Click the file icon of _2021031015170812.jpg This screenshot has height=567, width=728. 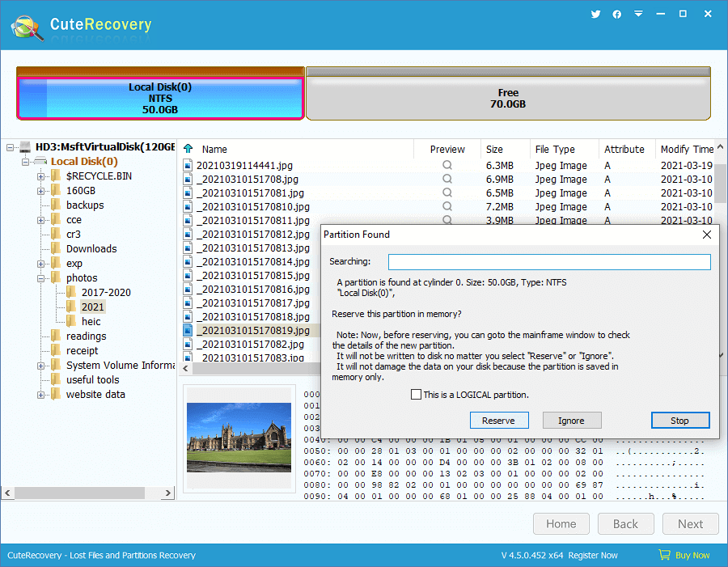click(x=188, y=234)
